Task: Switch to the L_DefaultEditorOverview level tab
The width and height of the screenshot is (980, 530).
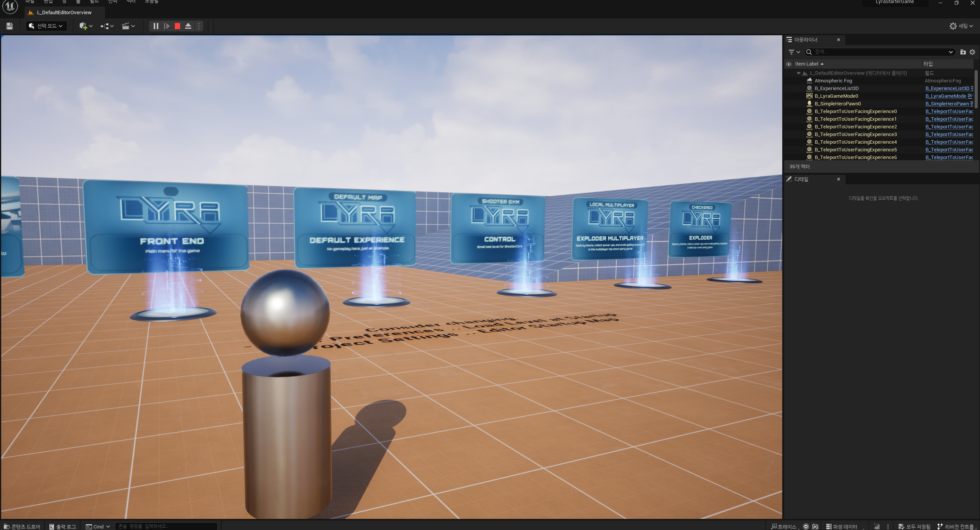Action: 64,13
